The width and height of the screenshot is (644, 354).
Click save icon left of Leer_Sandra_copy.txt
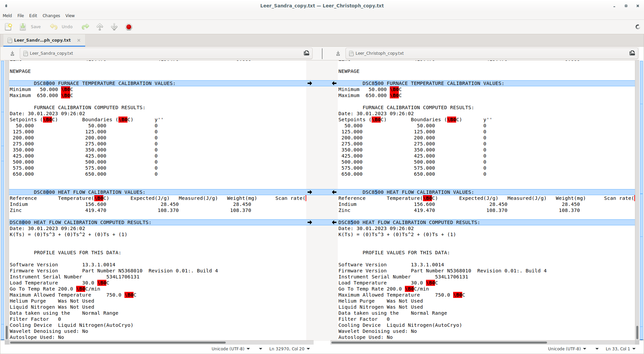pos(12,53)
